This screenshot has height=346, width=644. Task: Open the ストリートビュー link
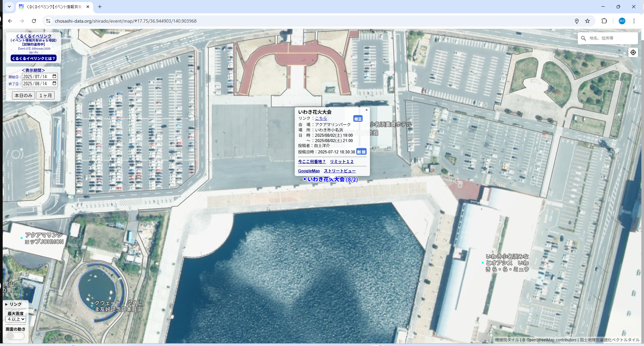[x=340, y=171]
